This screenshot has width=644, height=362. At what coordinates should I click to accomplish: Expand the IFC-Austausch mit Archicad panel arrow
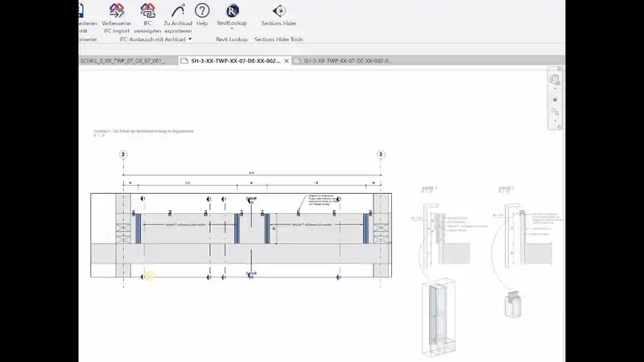click(190, 39)
